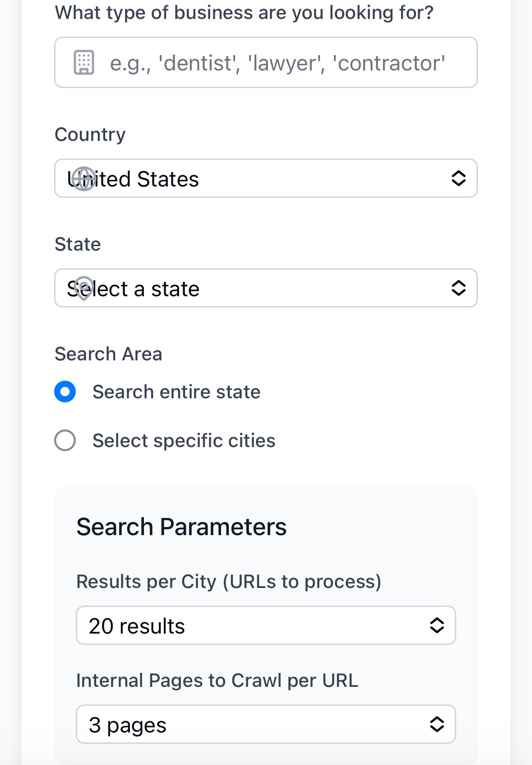Click the Search entire state label
532x765 pixels.
[176, 392]
